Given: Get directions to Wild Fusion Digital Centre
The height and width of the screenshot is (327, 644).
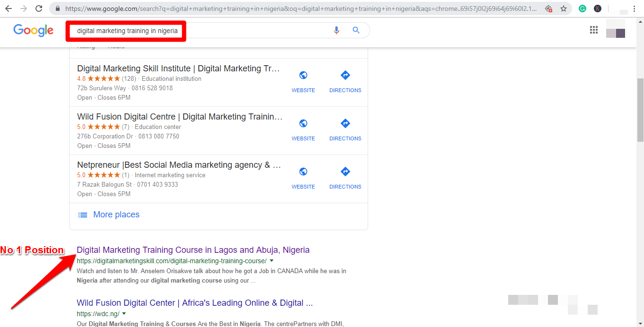Looking at the screenshot, I should click(x=345, y=129).
